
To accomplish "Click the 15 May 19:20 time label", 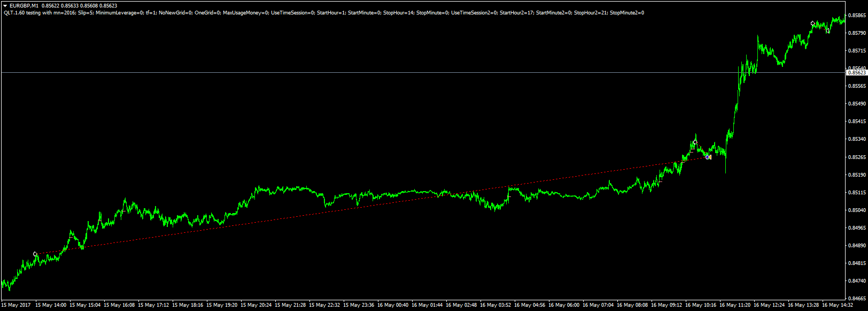I will [222, 305].
